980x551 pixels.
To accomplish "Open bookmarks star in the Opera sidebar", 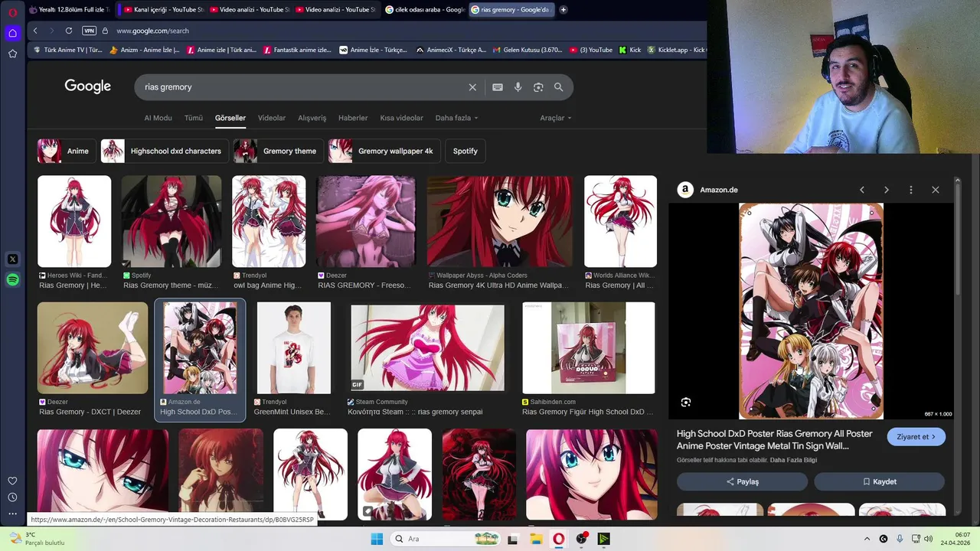I will pyautogui.click(x=12, y=54).
